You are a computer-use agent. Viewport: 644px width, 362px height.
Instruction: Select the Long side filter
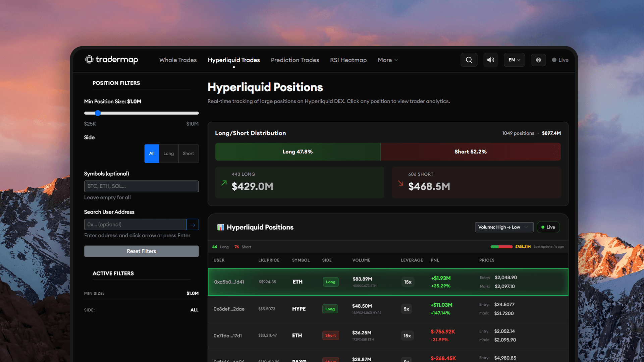[x=168, y=154]
